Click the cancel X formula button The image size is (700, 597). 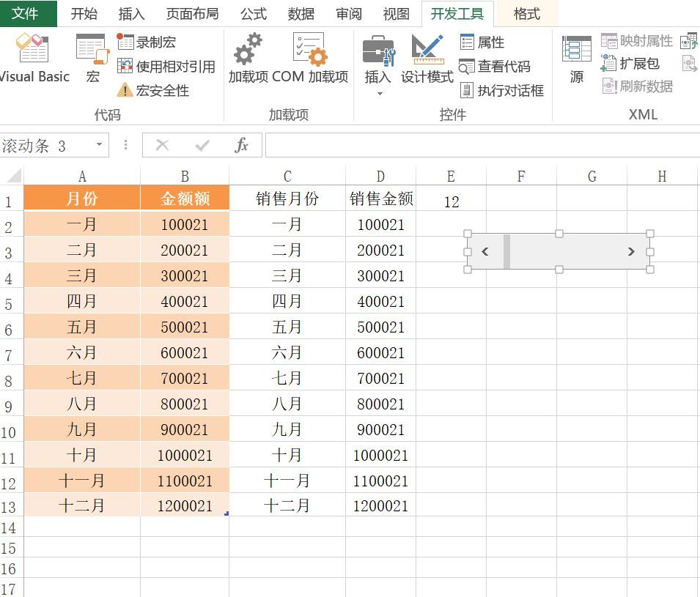coord(162,145)
